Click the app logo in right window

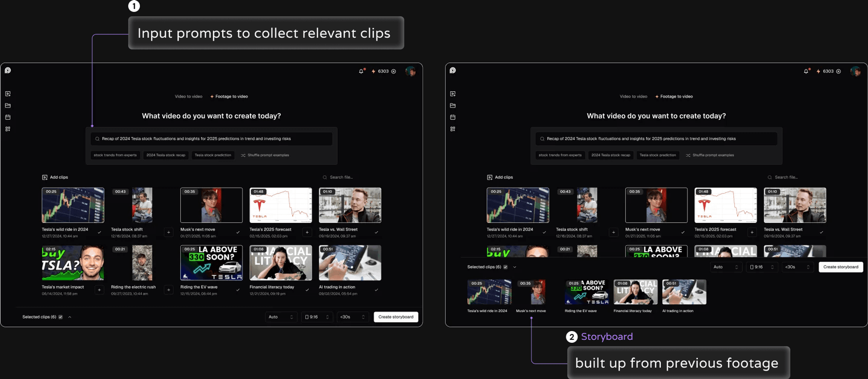[x=453, y=71]
